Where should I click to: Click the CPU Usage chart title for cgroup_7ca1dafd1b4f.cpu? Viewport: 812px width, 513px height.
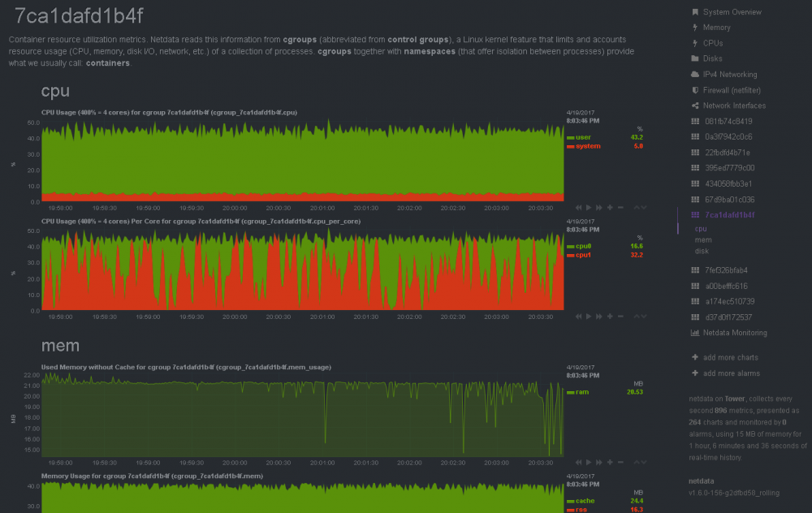tap(169, 112)
